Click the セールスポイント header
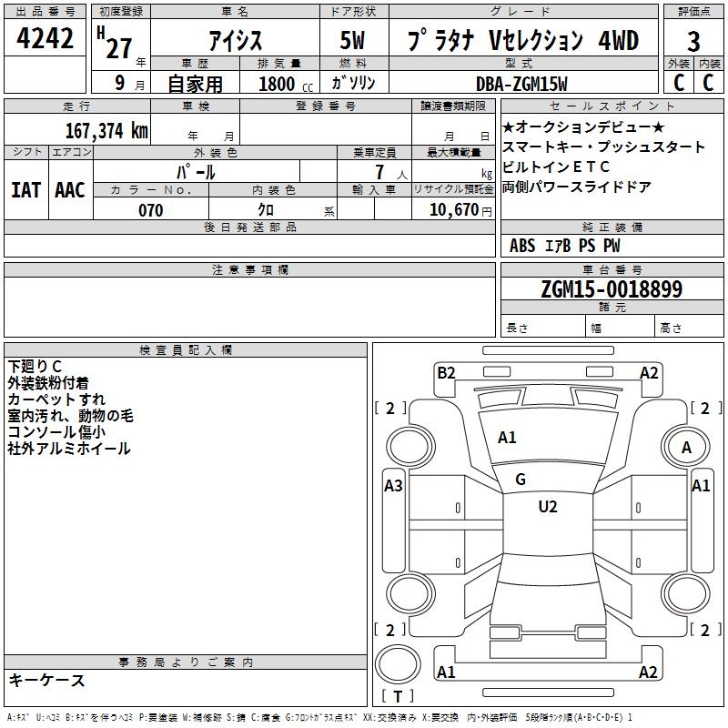Viewport: 728px width, 728px height. (x=612, y=106)
